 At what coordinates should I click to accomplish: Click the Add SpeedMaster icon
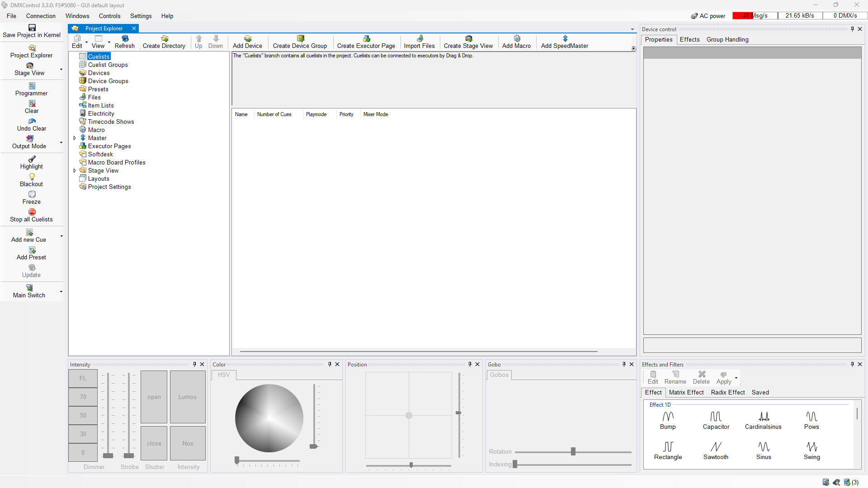coord(565,39)
